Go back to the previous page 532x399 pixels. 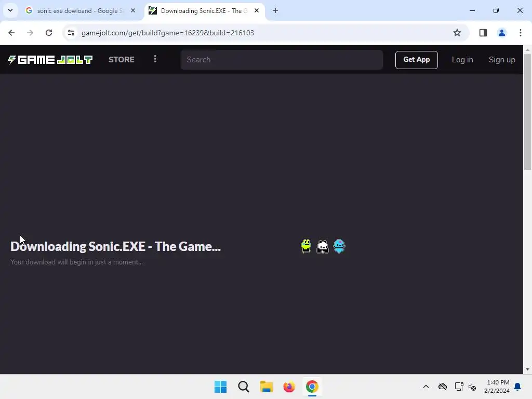pyautogui.click(x=11, y=33)
